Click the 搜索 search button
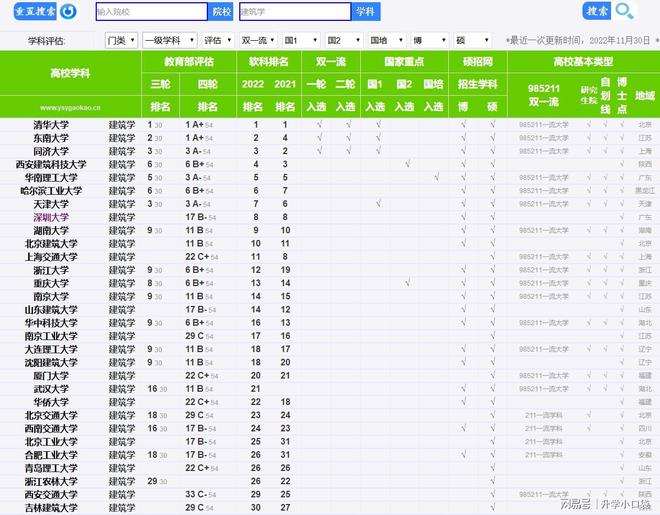Screen dimensions: 660x515 pyautogui.click(x=596, y=11)
